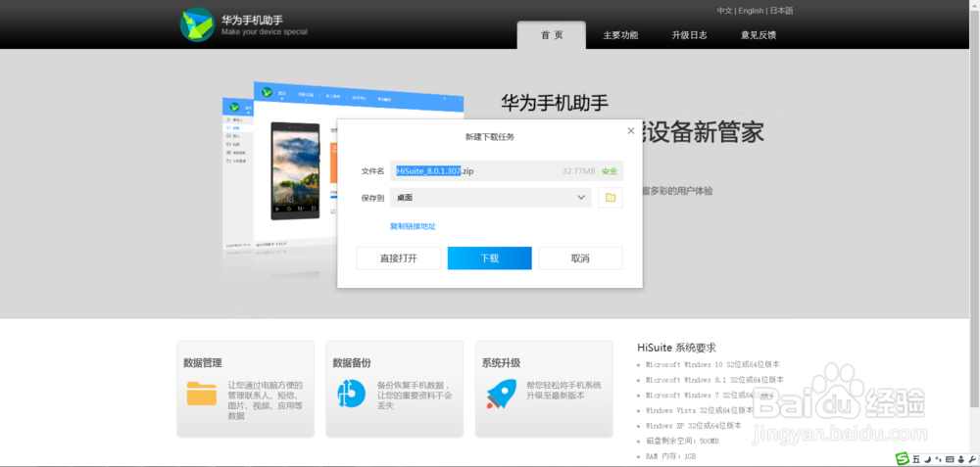Open folder browser next to save location
Screen dimensions: 980x467
tap(610, 198)
